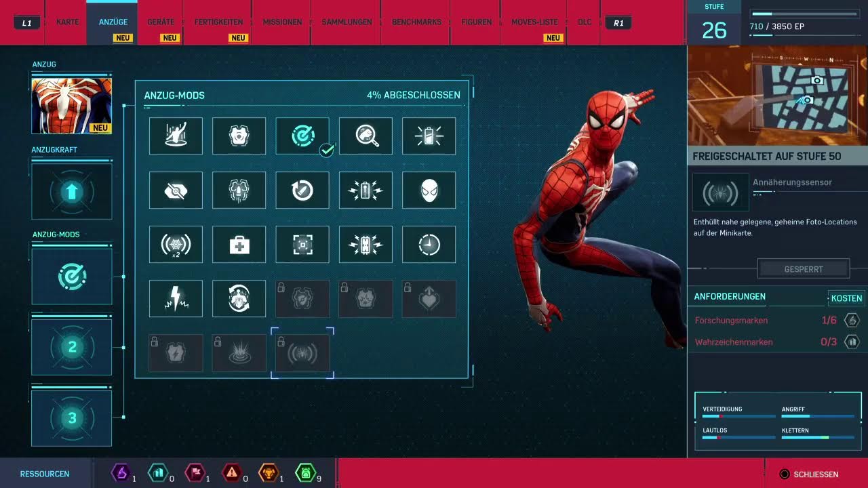Click the KLETTERN stat bar

818,438
